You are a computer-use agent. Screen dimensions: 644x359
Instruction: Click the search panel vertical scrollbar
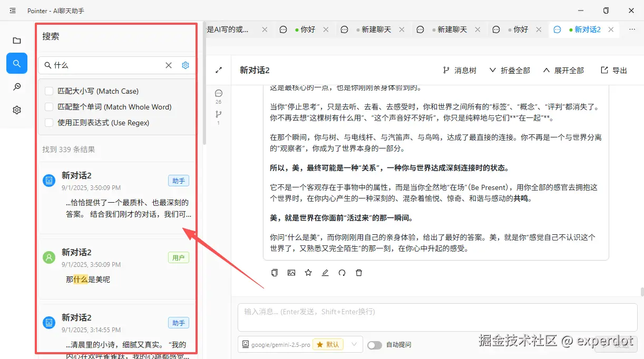pyautogui.click(x=204, y=84)
